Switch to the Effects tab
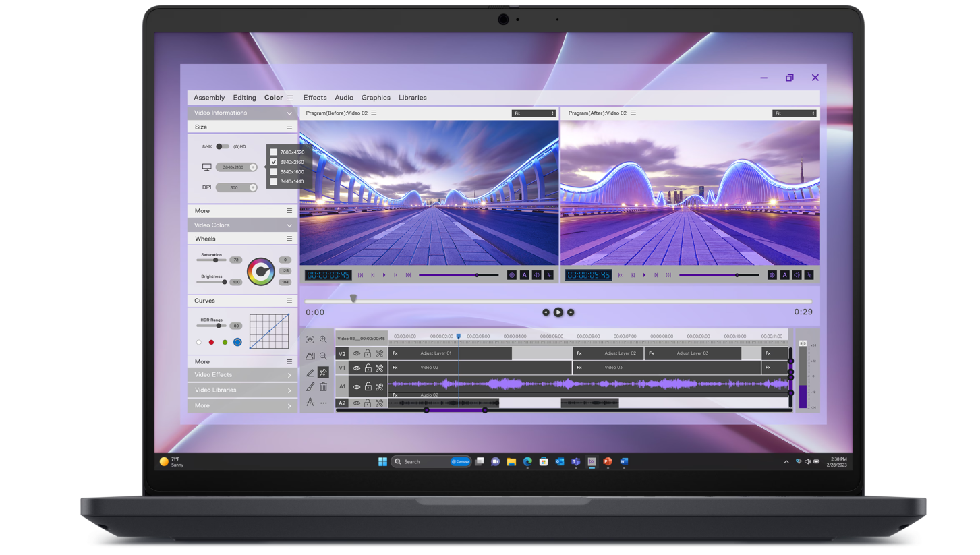Viewport: 980px width, 555px height. [x=314, y=97]
